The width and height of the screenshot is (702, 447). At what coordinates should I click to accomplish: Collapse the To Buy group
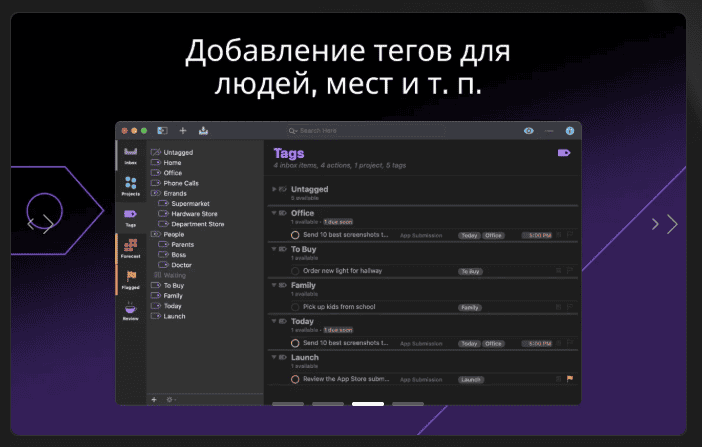pyautogui.click(x=274, y=249)
